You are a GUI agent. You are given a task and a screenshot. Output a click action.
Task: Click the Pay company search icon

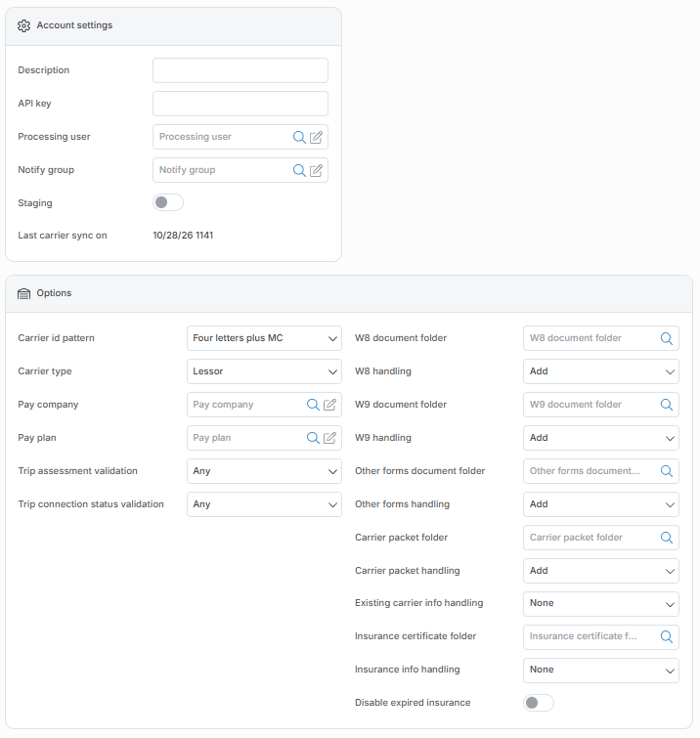(x=313, y=405)
